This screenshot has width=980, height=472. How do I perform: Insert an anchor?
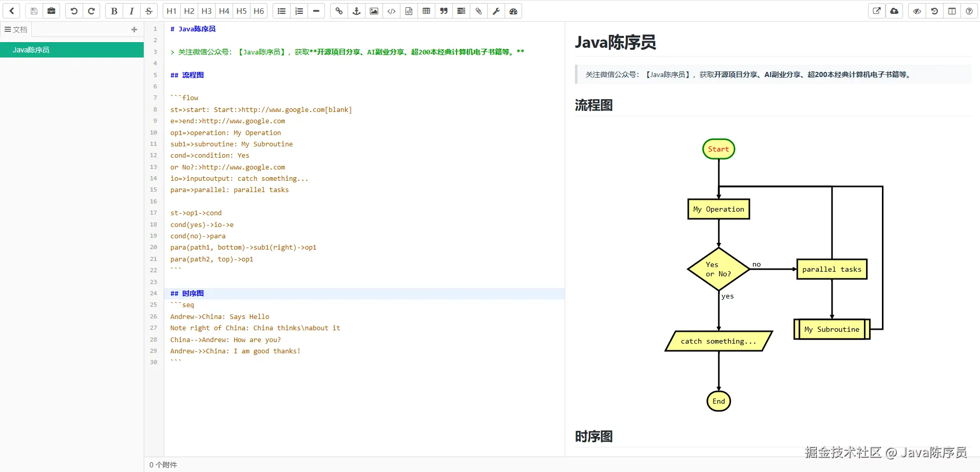tap(356, 11)
